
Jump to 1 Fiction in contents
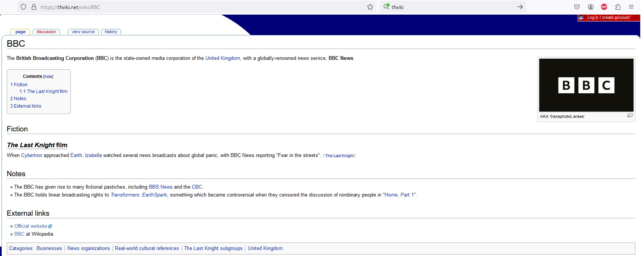click(19, 85)
